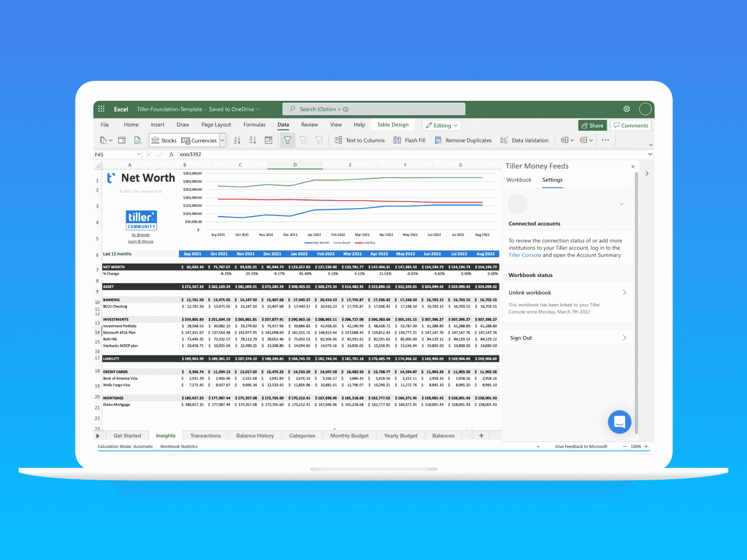Switch to the Page Layout tab
Viewport: 747px width, 560px height.
coord(216,125)
